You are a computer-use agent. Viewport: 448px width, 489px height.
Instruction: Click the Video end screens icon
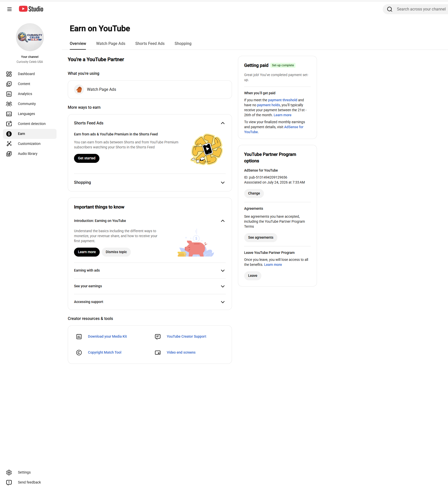pyautogui.click(x=158, y=352)
